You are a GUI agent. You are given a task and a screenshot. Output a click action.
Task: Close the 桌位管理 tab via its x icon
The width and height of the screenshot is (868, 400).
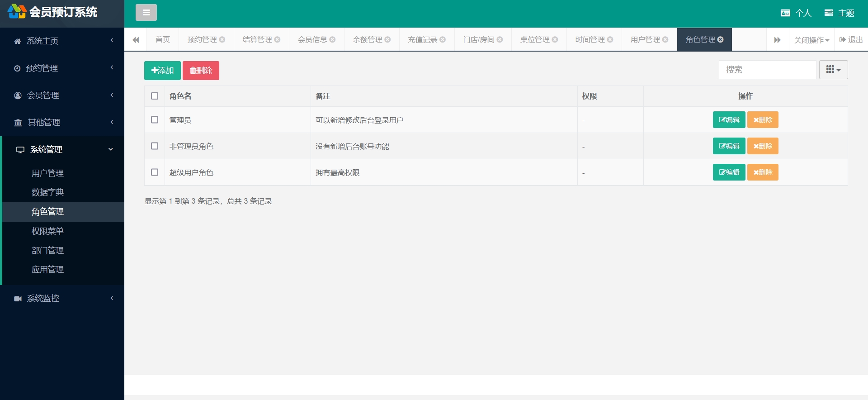pyautogui.click(x=555, y=39)
